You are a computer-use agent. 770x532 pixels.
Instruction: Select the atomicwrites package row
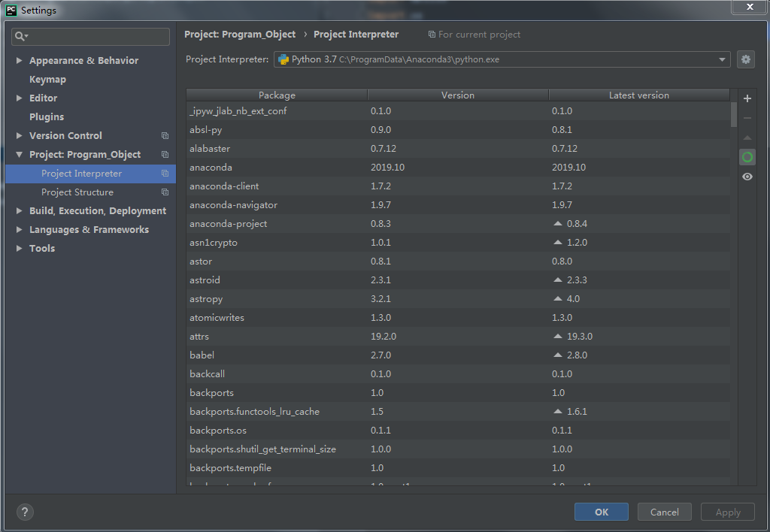458,318
